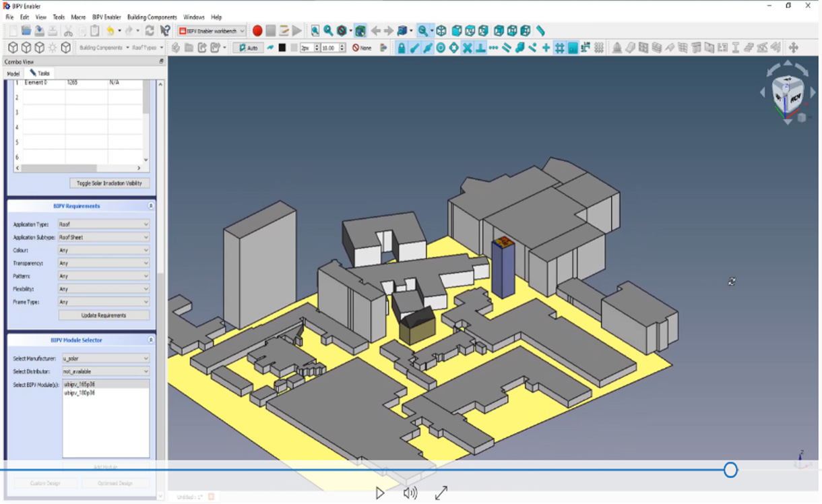The height and width of the screenshot is (504, 822).
Task: Click the red macro record button
Action: (257, 31)
